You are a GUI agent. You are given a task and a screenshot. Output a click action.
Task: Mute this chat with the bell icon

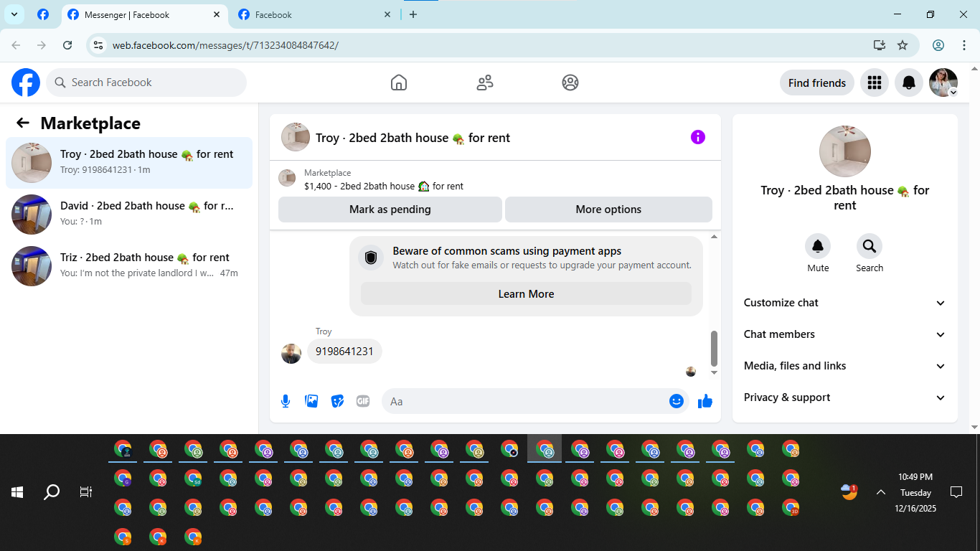pos(818,246)
